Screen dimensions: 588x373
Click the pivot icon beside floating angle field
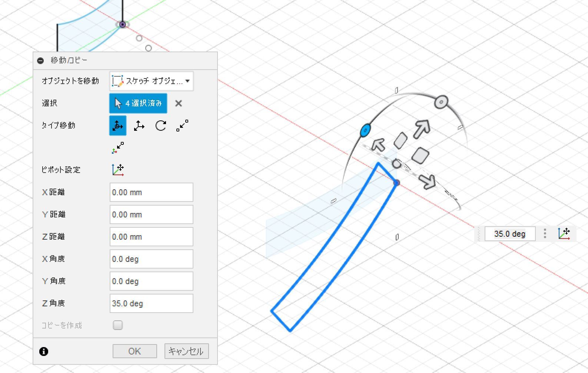564,233
